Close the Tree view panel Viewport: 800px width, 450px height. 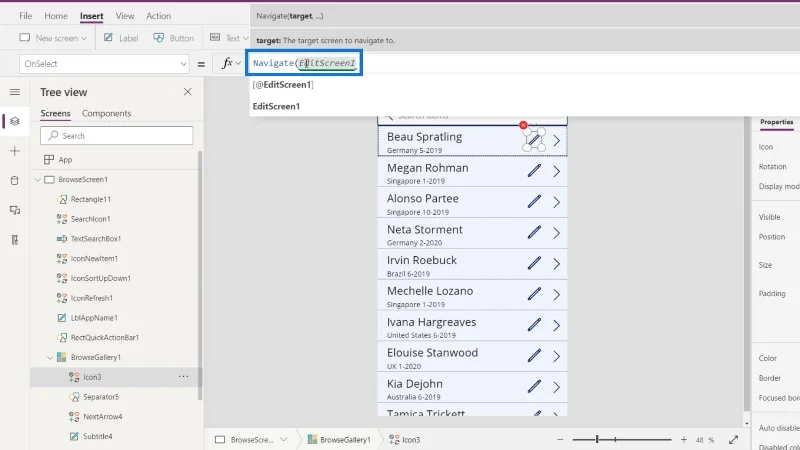[188, 92]
